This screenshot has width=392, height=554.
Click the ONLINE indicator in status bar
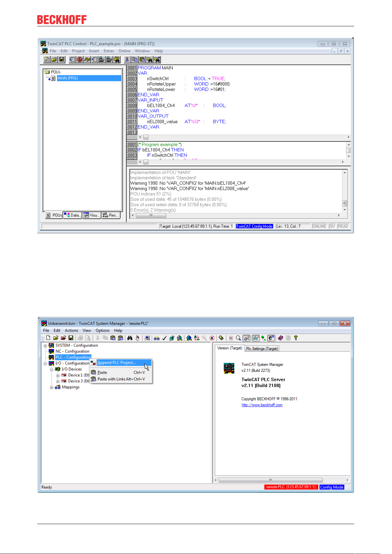(319, 227)
